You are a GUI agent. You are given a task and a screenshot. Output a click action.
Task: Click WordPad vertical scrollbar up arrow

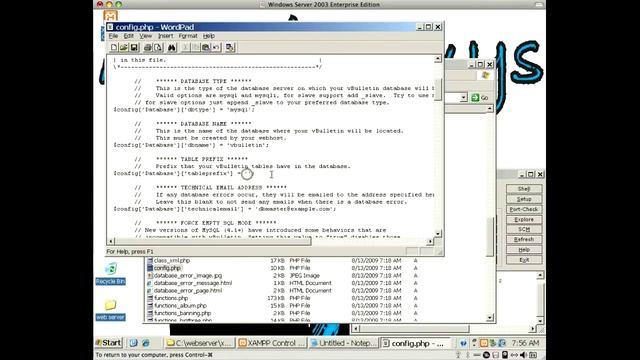point(438,59)
